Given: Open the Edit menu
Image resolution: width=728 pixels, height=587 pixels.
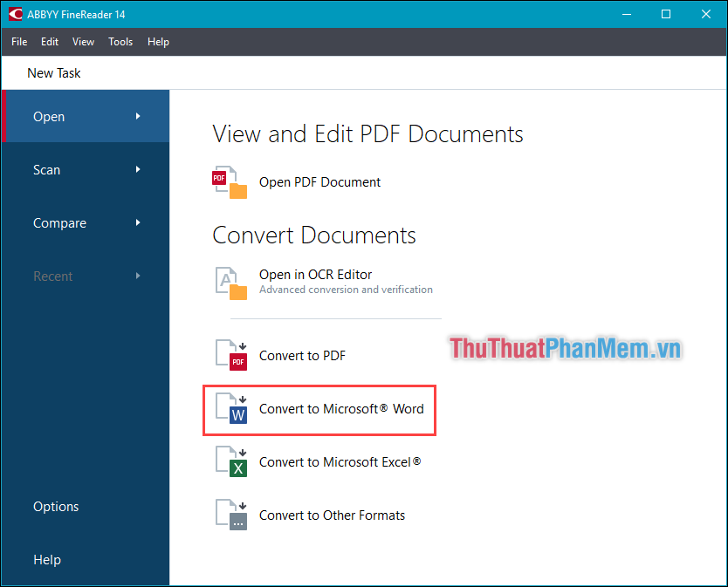Looking at the screenshot, I should tap(50, 41).
